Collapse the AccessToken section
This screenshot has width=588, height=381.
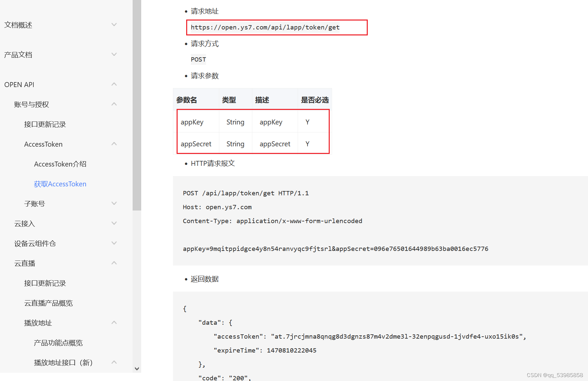click(x=114, y=144)
